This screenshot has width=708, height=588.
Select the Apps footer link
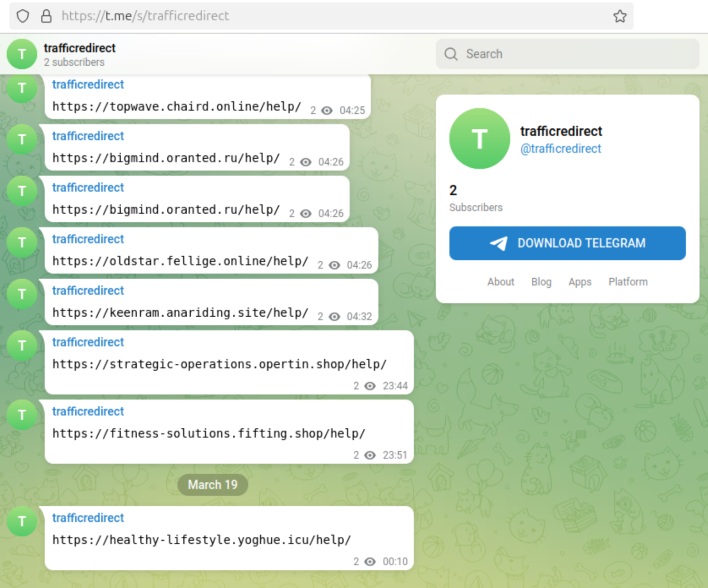click(580, 282)
